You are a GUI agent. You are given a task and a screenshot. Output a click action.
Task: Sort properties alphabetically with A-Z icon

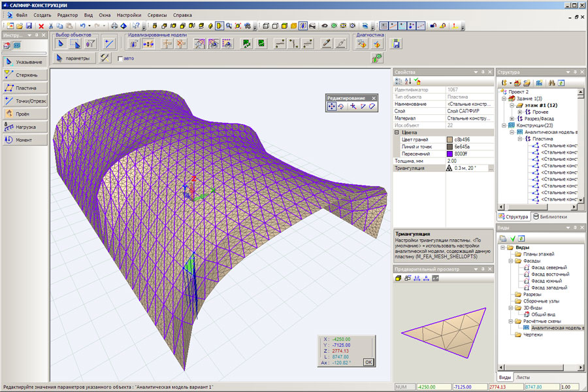(408, 81)
